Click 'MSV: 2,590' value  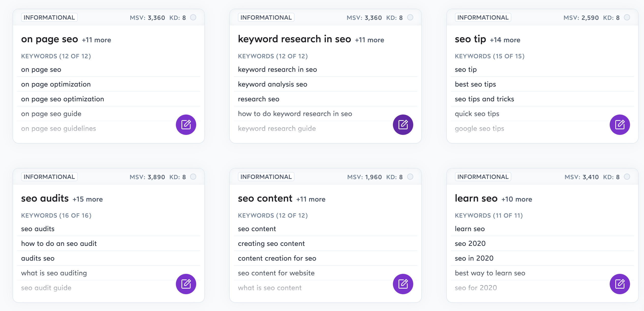581,18
